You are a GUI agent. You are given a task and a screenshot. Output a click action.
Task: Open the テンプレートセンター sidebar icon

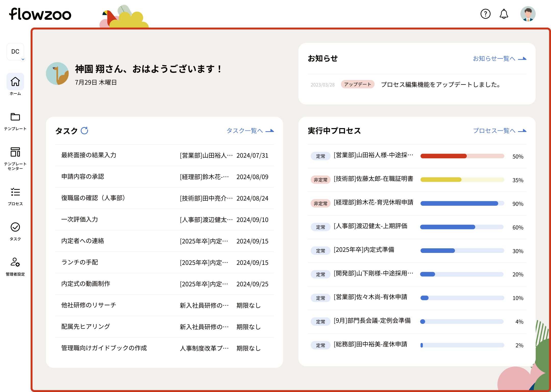[x=15, y=152]
